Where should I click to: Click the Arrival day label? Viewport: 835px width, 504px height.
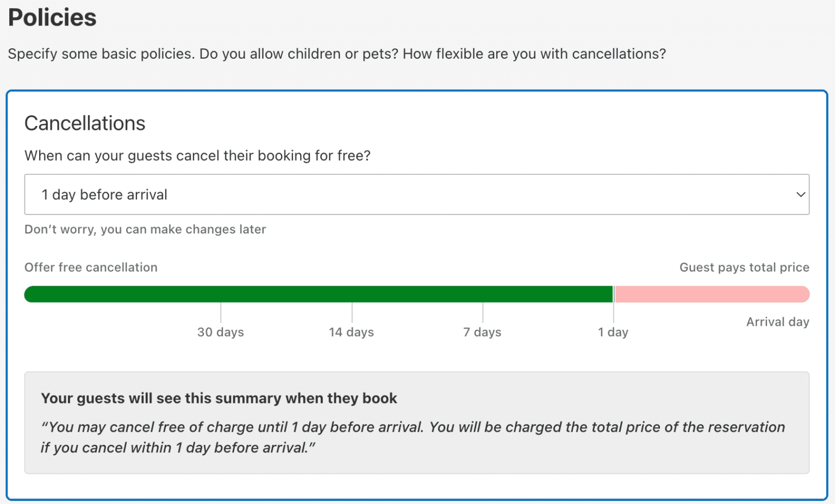pos(777,322)
